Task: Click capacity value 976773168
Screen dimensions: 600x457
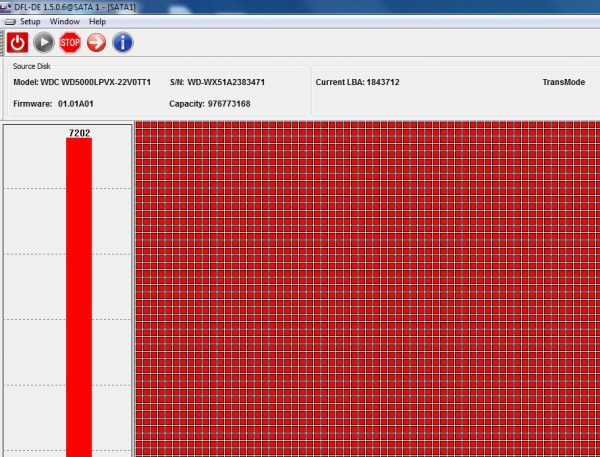Action: point(229,104)
